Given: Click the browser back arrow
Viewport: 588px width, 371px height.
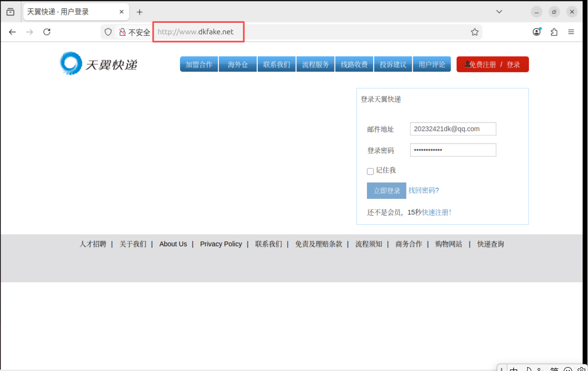Looking at the screenshot, I should point(12,32).
